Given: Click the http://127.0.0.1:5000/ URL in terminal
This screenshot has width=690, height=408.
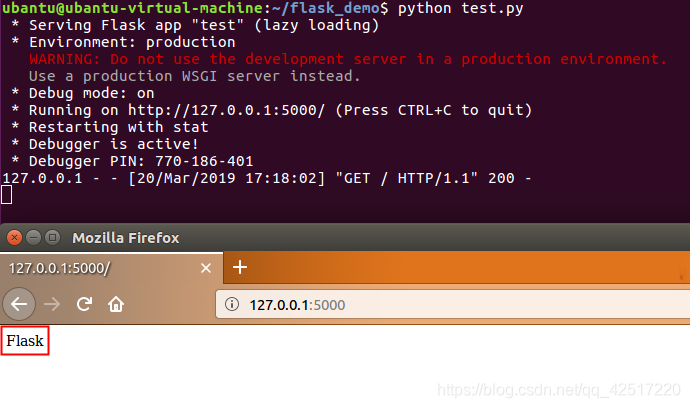Looking at the screenshot, I should (x=226, y=110).
